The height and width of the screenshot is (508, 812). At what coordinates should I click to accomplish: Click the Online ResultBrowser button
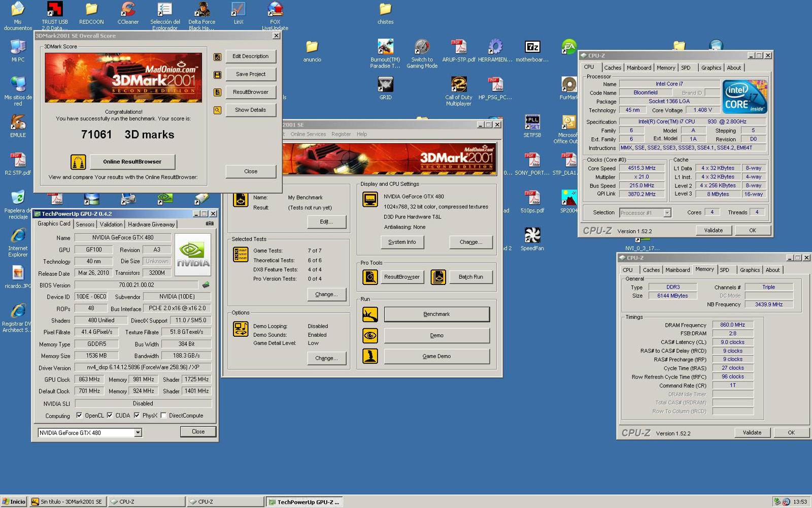point(132,162)
